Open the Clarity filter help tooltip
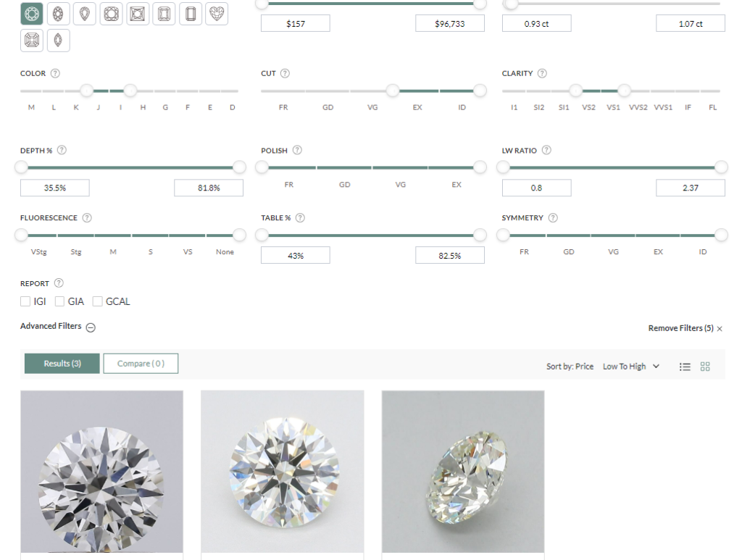 tap(542, 73)
